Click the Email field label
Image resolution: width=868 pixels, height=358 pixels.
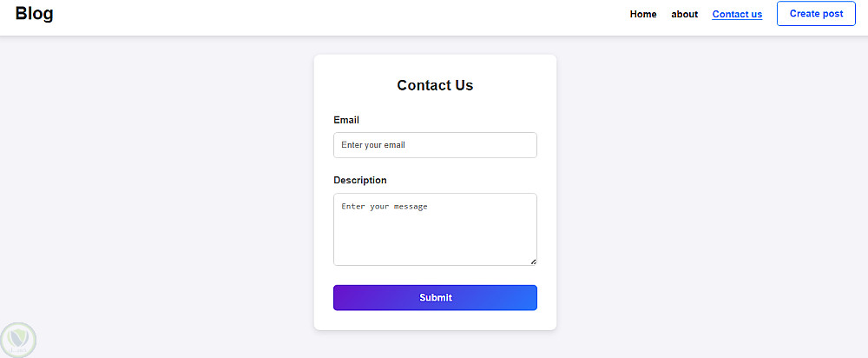click(x=346, y=120)
